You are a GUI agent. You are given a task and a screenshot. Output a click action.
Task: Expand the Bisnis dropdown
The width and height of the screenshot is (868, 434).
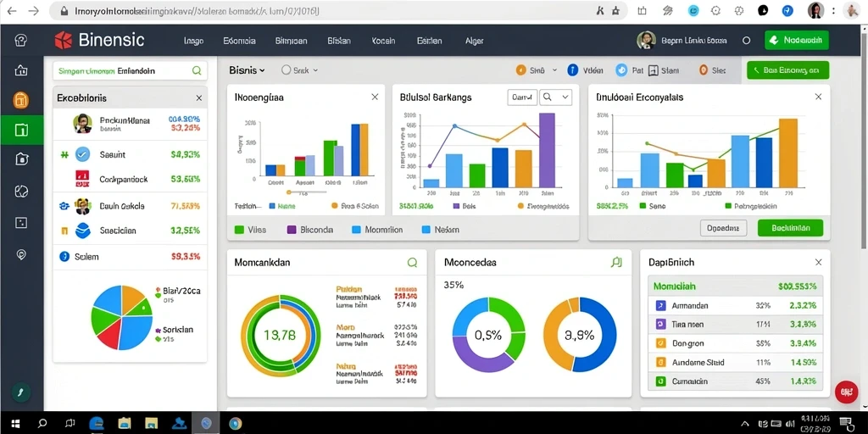point(247,70)
